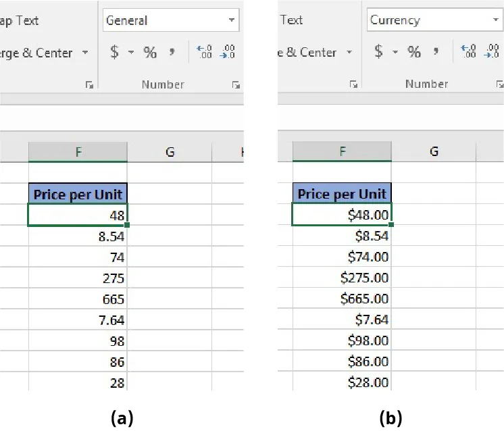
Task: Select column G header in the Currency sheet
Action: coord(434,152)
